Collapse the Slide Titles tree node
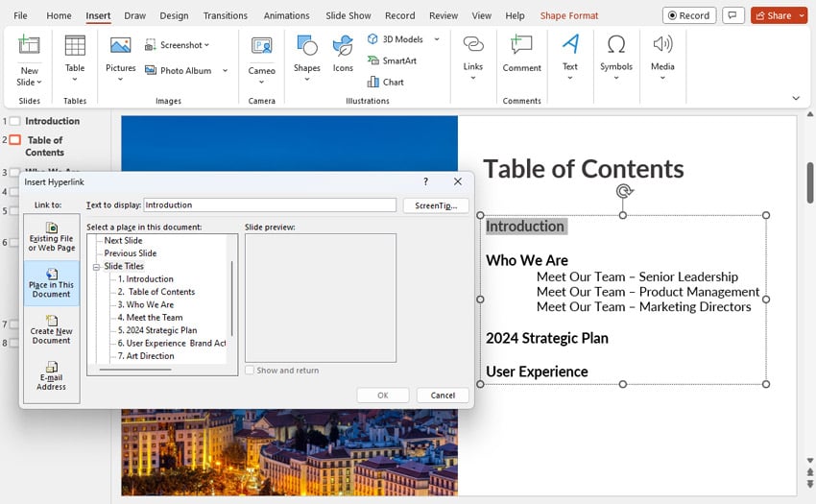816x504 pixels. [97, 267]
